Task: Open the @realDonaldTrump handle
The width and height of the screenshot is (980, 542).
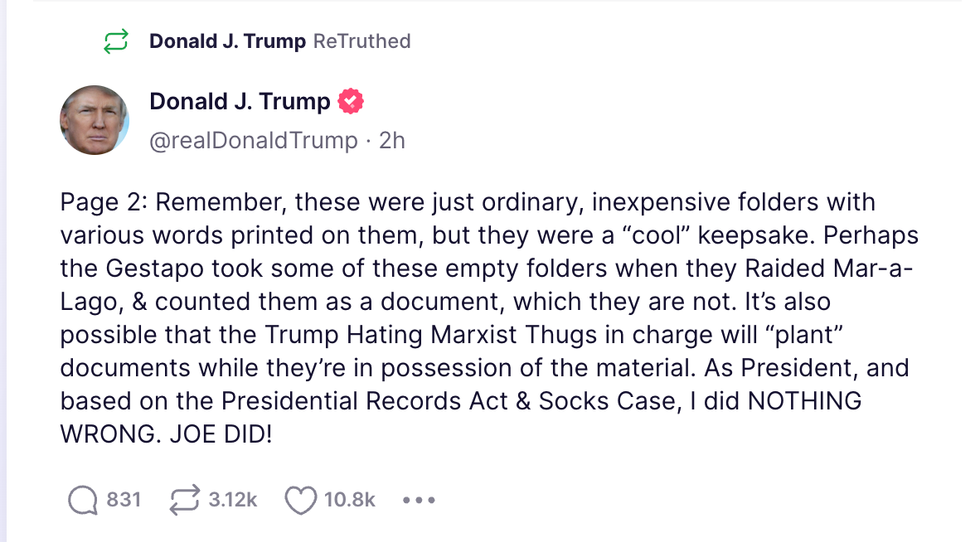Action: pyautogui.click(x=252, y=141)
